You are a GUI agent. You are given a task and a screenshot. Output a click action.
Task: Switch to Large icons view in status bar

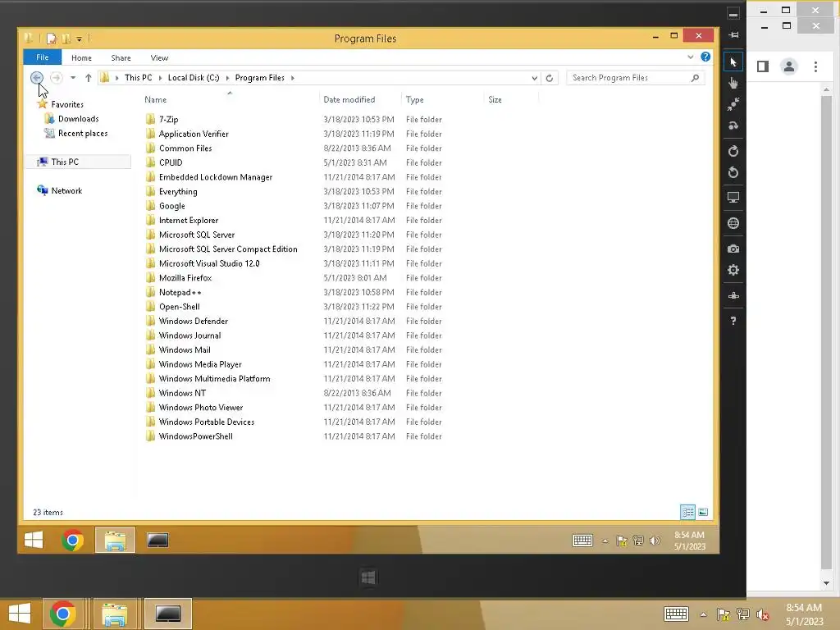click(x=703, y=512)
